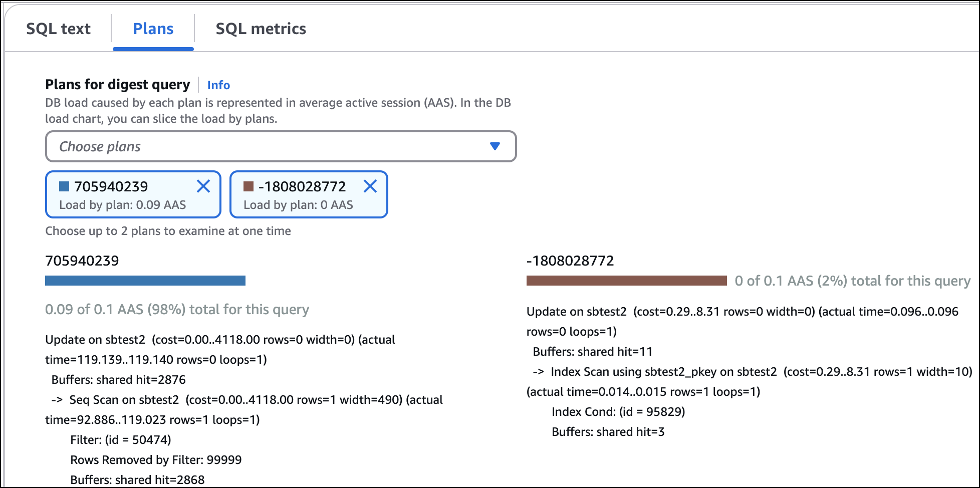Click the 705940239 heading above the blue bar
The width and height of the screenshot is (980, 488).
(82, 261)
